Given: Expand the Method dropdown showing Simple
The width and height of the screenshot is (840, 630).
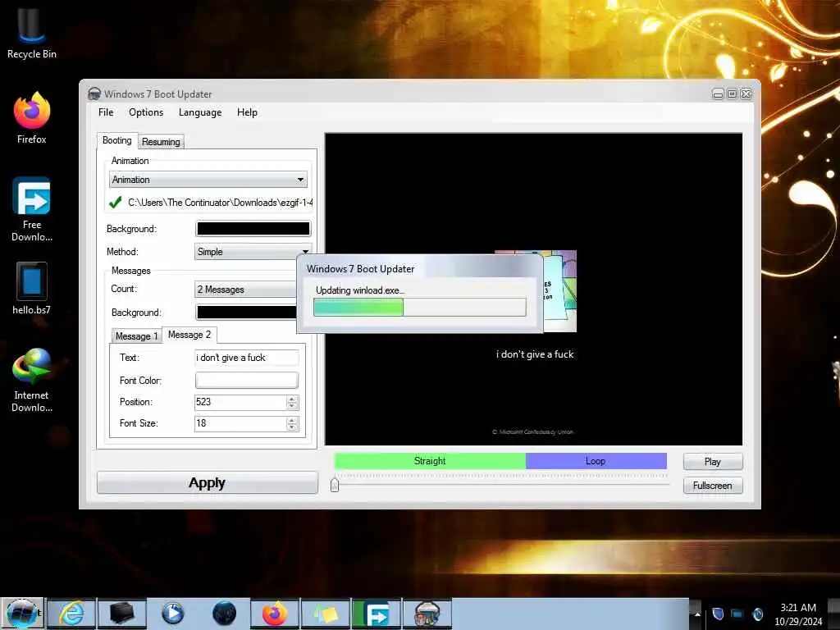Looking at the screenshot, I should (253, 252).
